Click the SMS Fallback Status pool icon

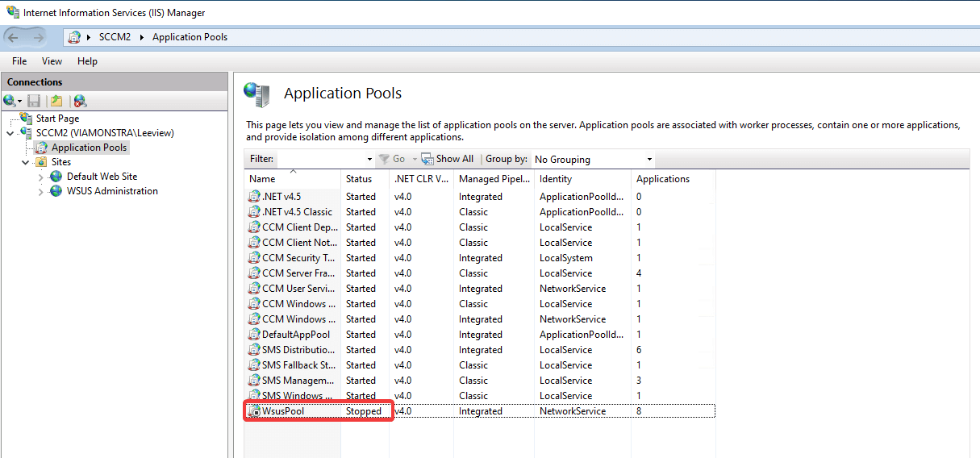(254, 364)
